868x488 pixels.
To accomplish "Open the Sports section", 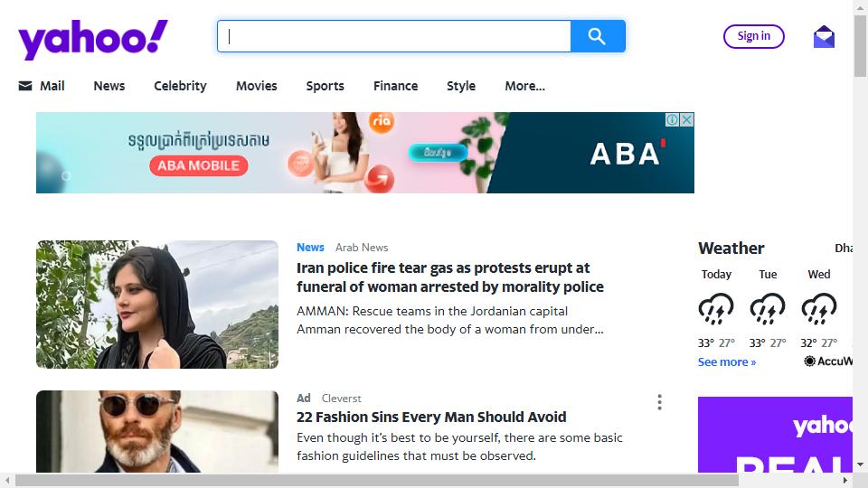I will [x=325, y=87].
